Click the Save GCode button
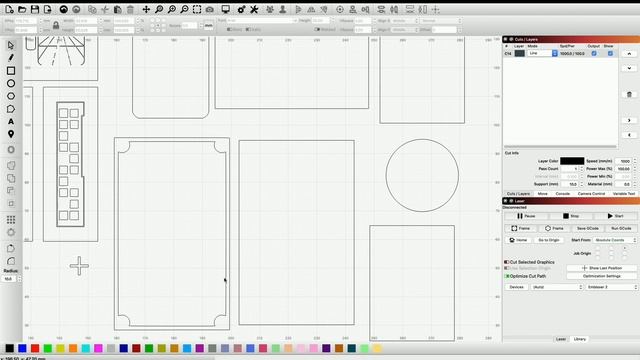 [x=587, y=229]
